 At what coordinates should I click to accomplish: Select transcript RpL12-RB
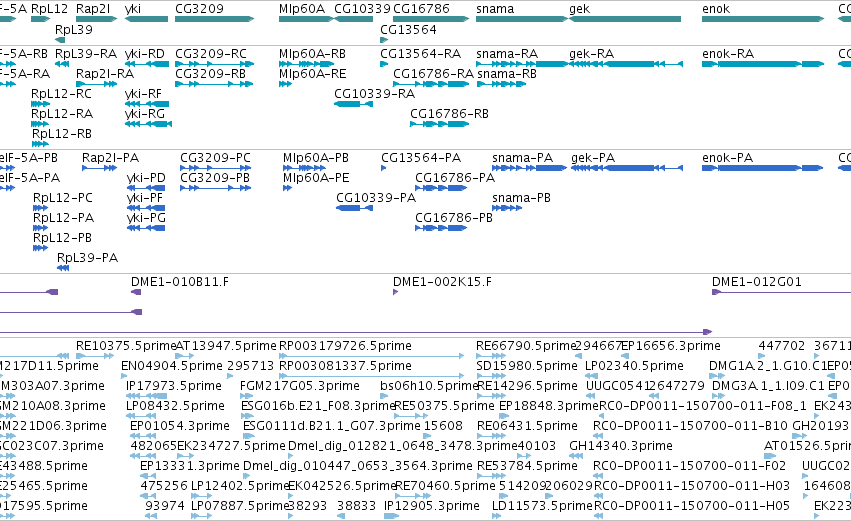click(61, 134)
